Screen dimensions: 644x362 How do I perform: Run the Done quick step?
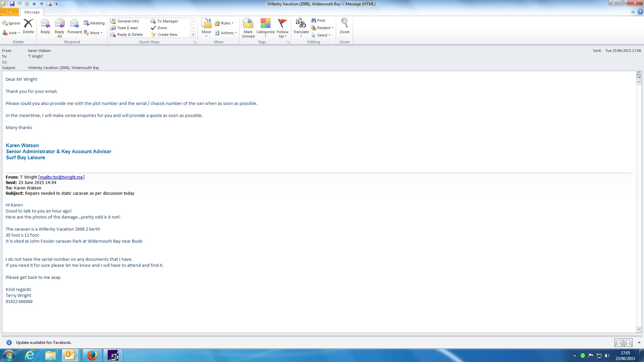click(x=162, y=28)
